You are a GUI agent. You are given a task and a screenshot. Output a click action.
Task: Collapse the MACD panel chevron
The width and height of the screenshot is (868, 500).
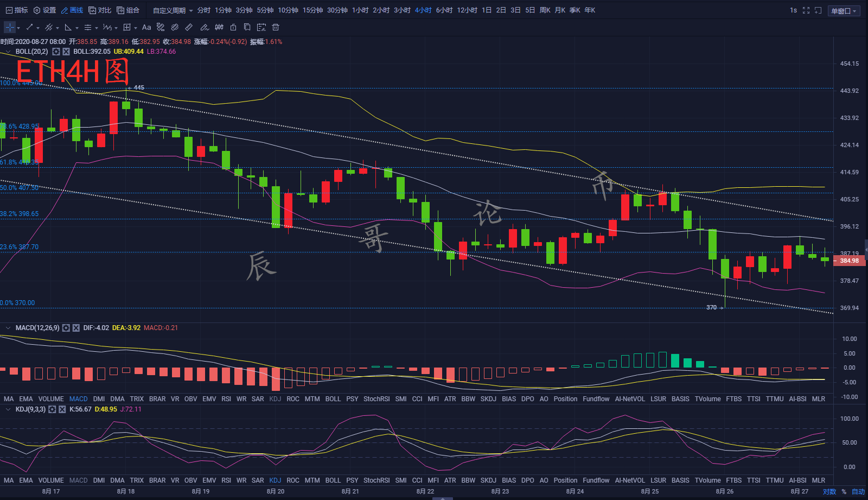tap(8, 328)
